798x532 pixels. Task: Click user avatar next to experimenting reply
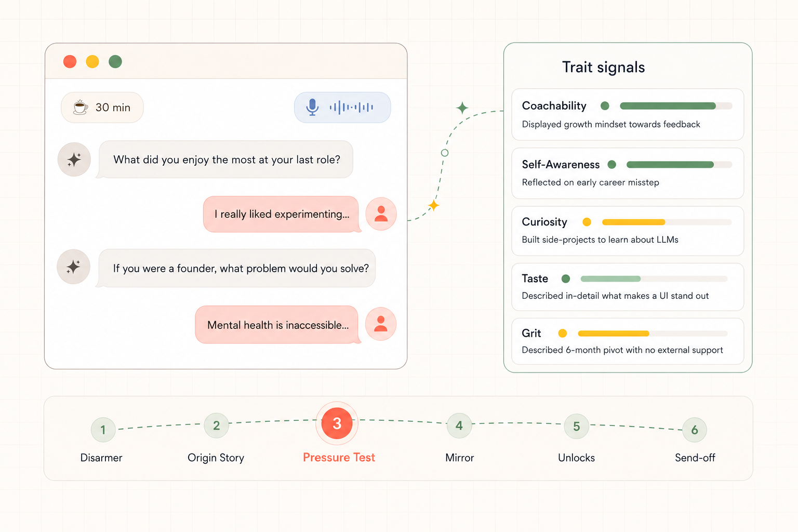[381, 214]
